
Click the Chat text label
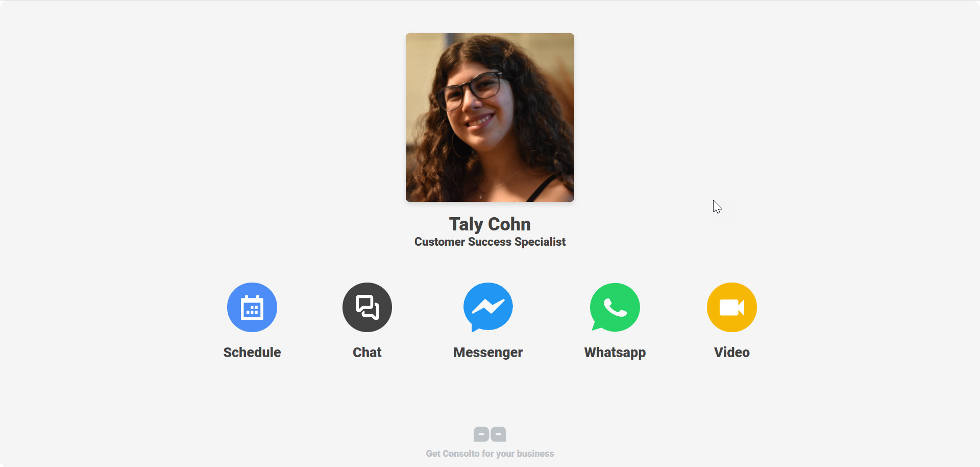click(367, 353)
